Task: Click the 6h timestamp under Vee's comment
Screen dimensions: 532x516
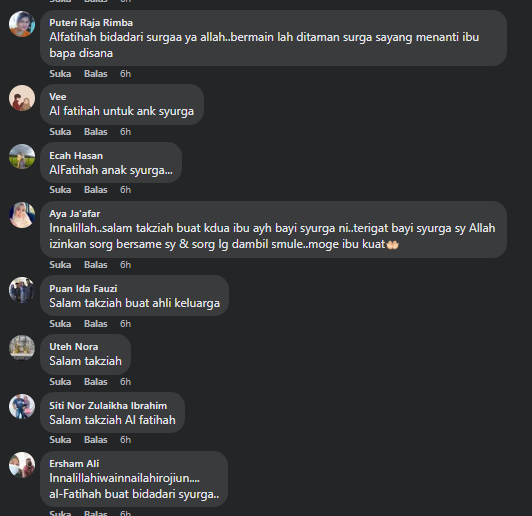Action: pos(126,132)
